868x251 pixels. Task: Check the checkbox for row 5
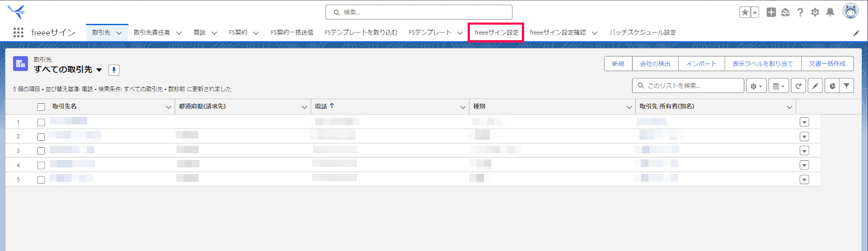[41, 179]
